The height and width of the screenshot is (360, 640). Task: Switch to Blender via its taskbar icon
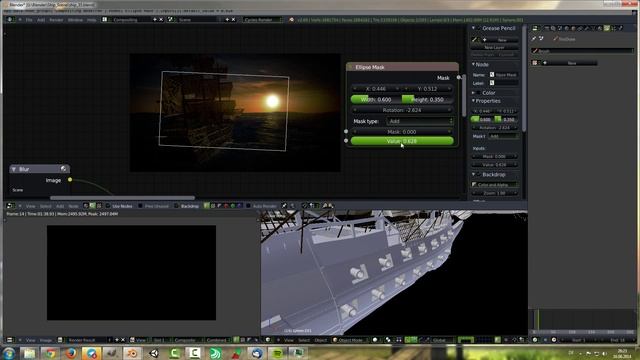(133, 353)
